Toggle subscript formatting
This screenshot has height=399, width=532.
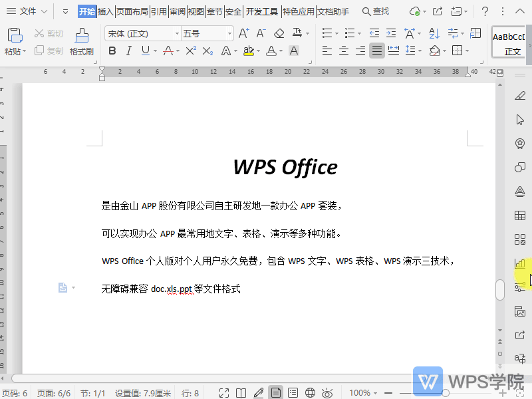pos(207,51)
